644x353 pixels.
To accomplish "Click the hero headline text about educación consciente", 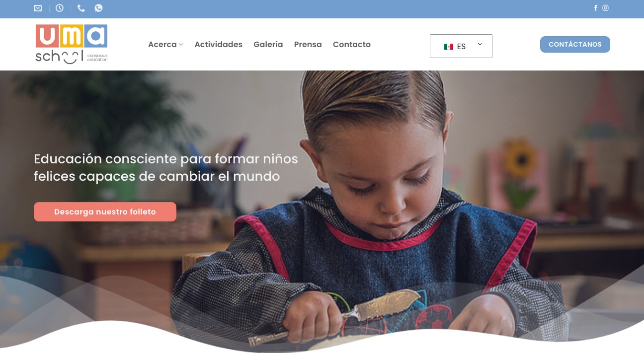I will pos(166,167).
